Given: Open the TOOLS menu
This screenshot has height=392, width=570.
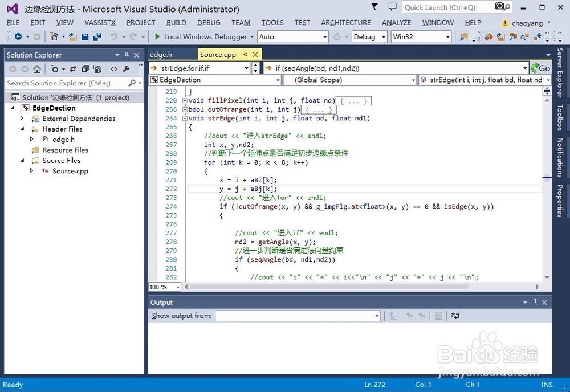Looking at the screenshot, I should coord(272,23).
